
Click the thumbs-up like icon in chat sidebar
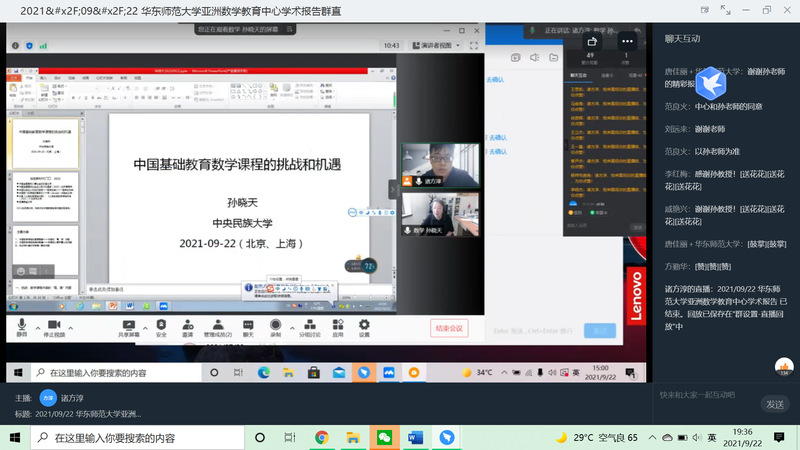tap(784, 366)
